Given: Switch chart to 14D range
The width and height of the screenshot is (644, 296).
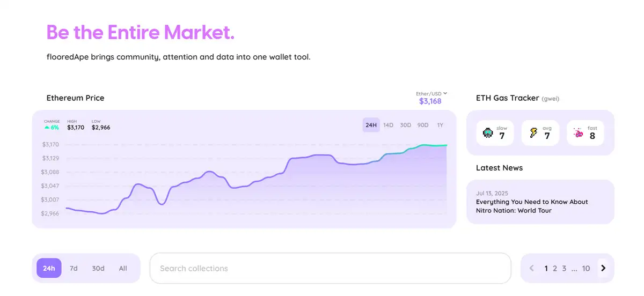Looking at the screenshot, I should pyautogui.click(x=388, y=125).
